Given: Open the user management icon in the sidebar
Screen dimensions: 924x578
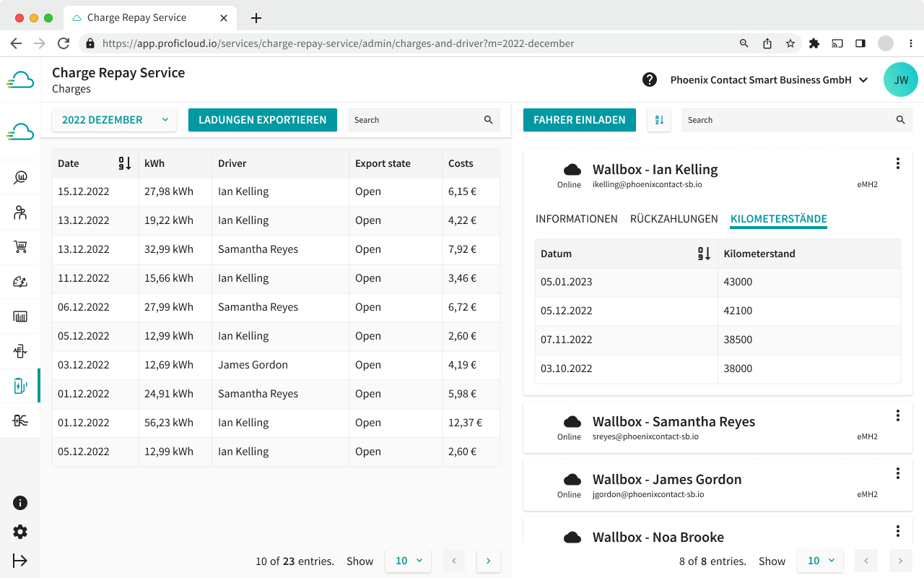Looking at the screenshot, I should 20,212.
